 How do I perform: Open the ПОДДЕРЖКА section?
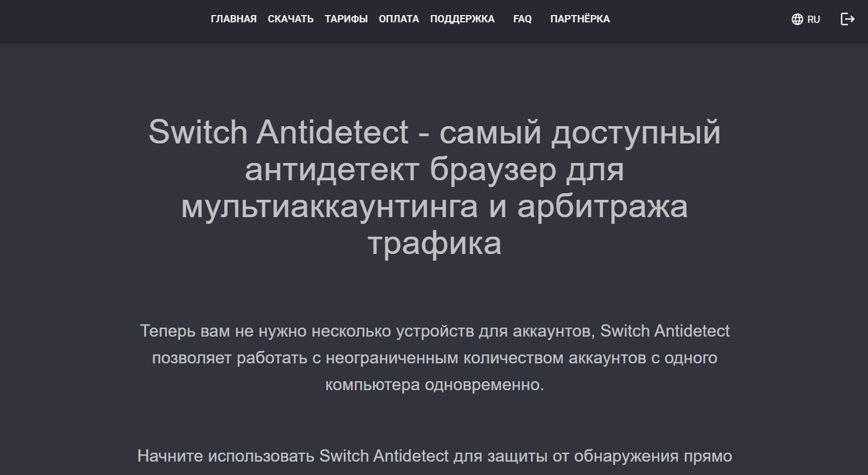coord(462,19)
